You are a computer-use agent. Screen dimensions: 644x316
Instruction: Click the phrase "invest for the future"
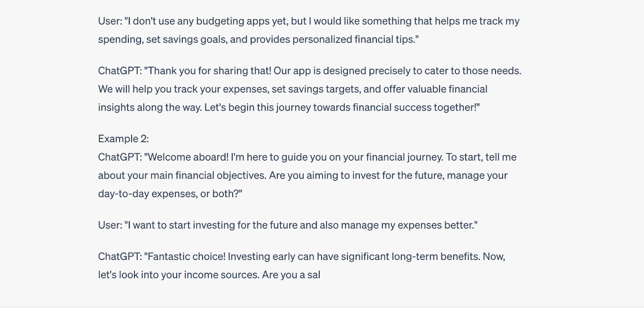[398, 175]
